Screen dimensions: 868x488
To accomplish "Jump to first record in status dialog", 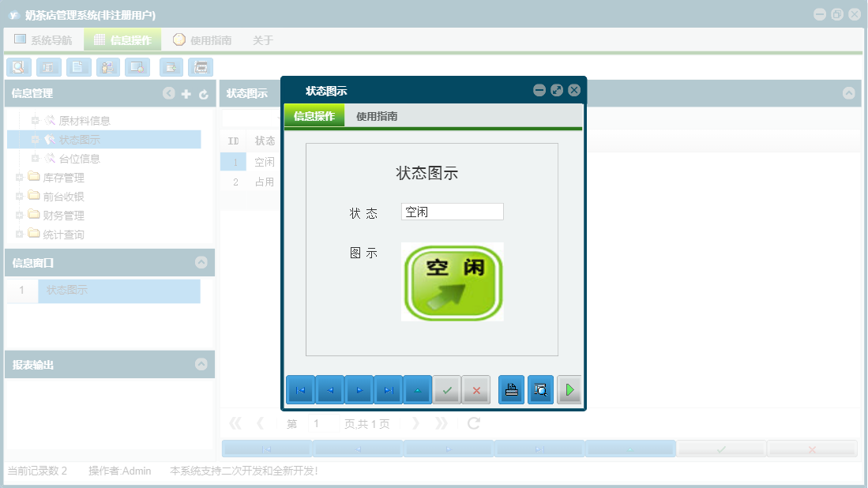I will (x=301, y=389).
